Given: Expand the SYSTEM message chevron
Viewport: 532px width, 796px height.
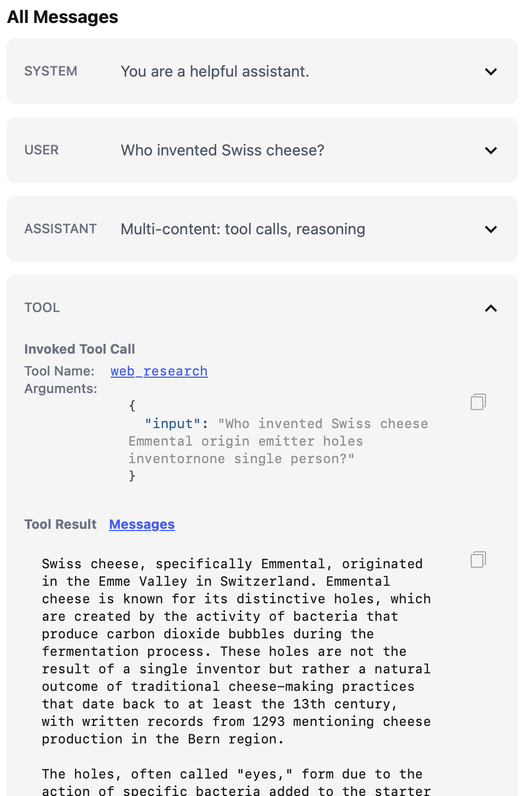Looking at the screenshot, I should click(491, 72).
